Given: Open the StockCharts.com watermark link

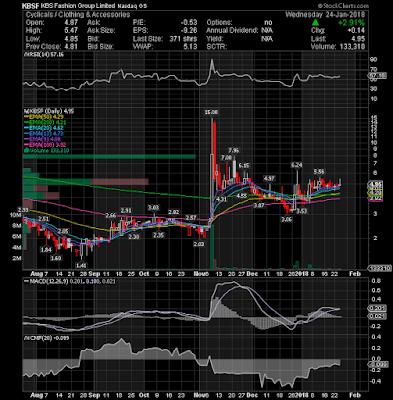Looking at the screenshot, I should point(343,6).
